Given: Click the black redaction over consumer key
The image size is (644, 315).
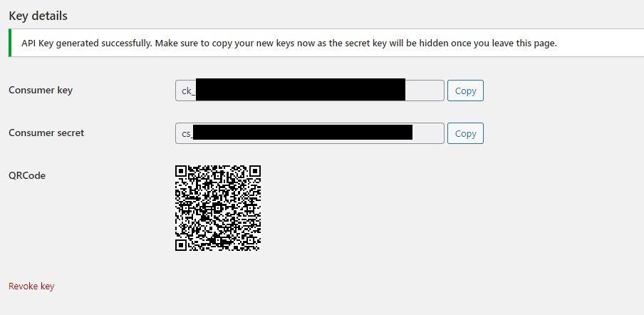Looking at the screenshot, I should pos(301,90).
